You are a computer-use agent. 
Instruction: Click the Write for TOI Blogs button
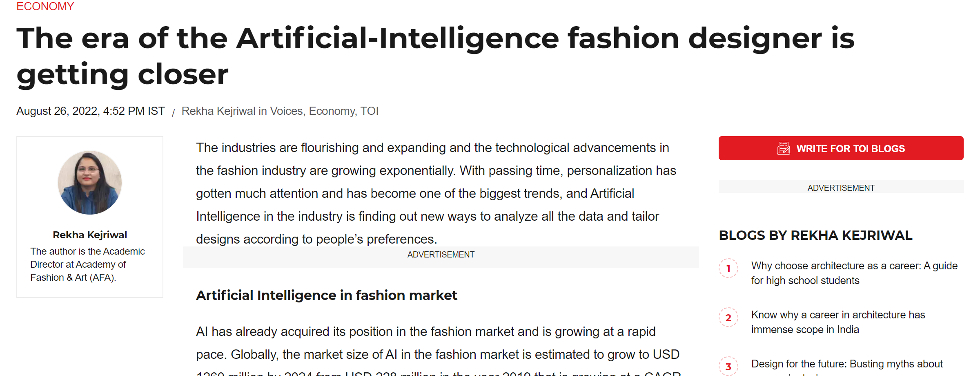pyautogui.click(x=841, y=148)
